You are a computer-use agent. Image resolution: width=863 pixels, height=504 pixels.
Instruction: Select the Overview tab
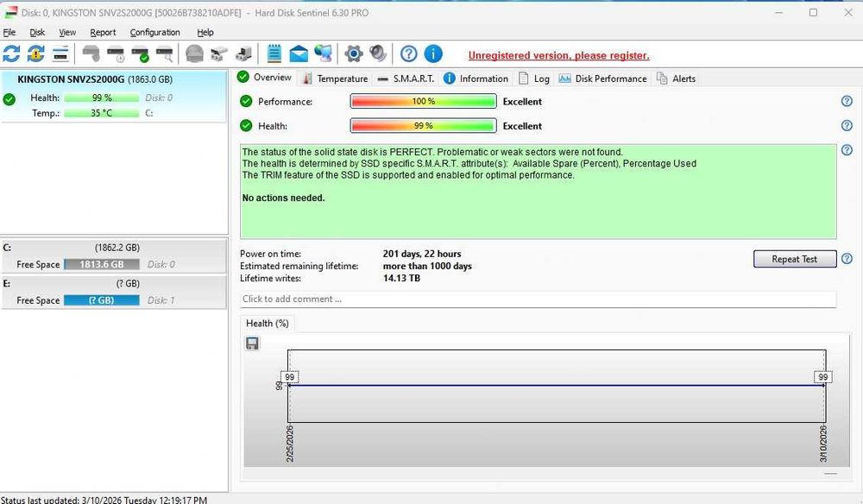pyautogui.click(x=265, y=78)
